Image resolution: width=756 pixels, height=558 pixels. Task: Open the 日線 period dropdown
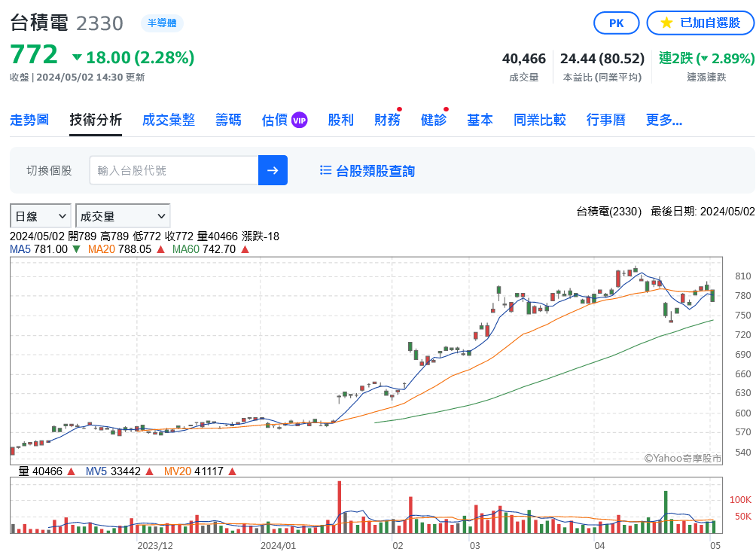41,216
